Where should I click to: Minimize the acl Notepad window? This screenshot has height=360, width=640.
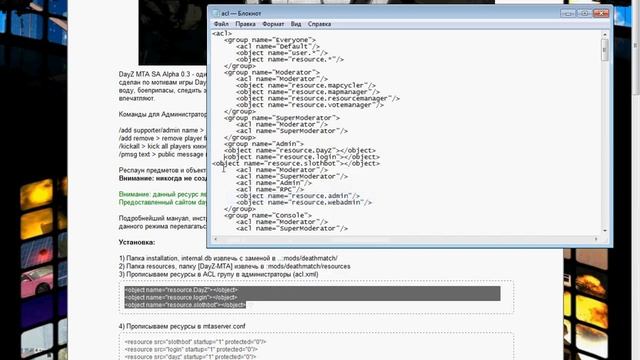[568, 13]
